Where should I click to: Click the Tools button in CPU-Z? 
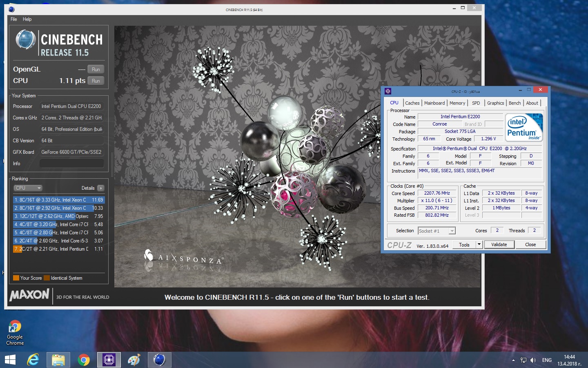tap(464, 245)
